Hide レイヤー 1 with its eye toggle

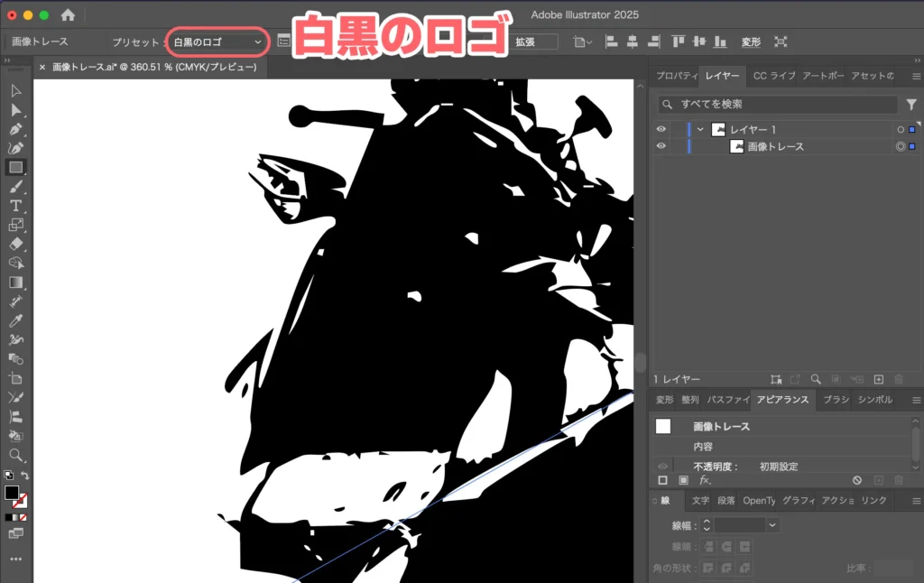[661, 129]
